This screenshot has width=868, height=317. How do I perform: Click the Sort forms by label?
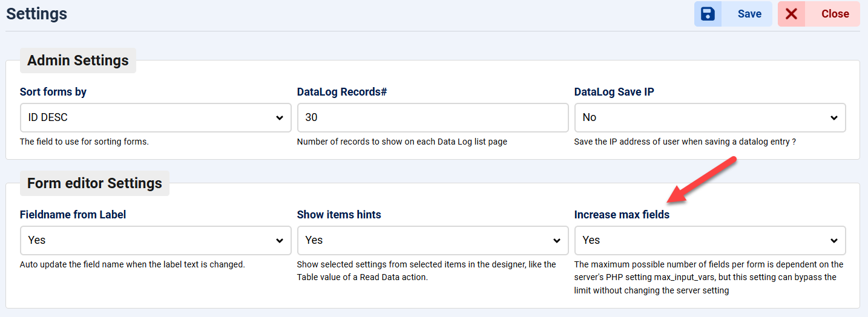point(53,92)
